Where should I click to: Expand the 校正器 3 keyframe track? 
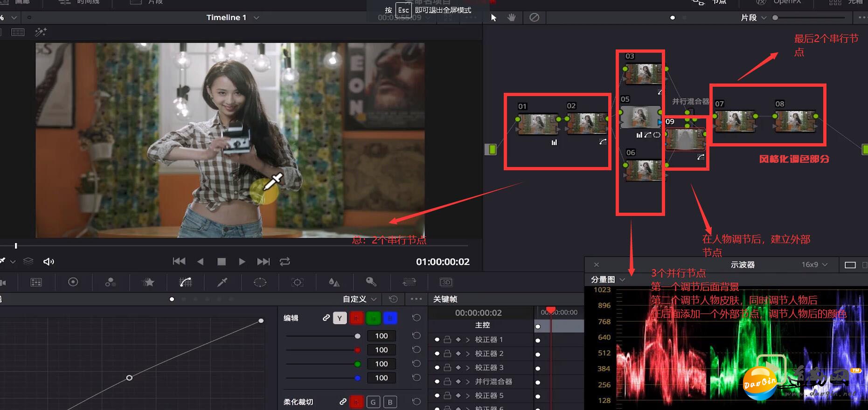pyautogui.click(x=467, y=368)
